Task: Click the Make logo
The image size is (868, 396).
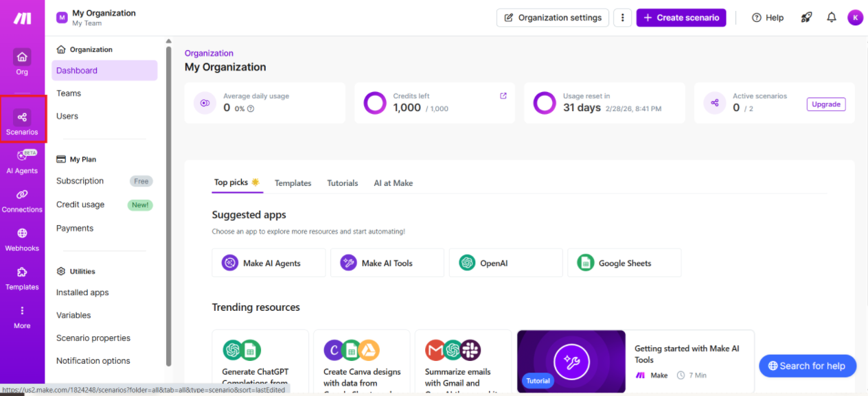Action: point(22,19)
